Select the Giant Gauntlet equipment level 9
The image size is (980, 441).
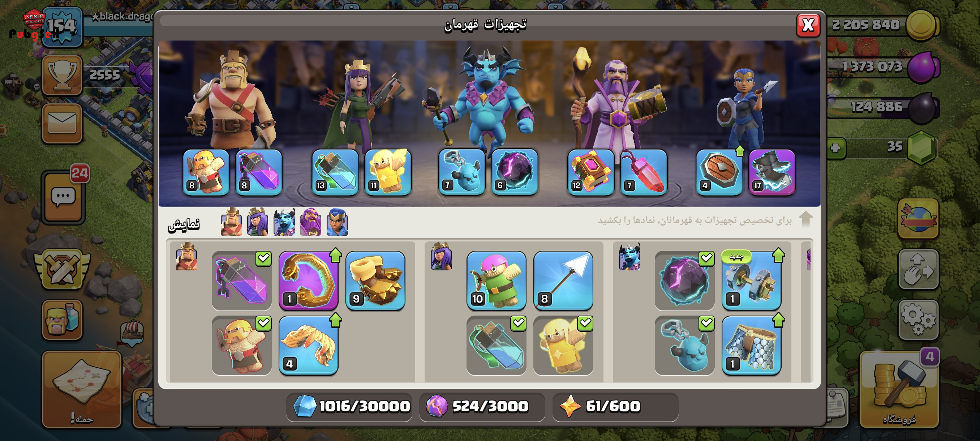tap(375, 281)
